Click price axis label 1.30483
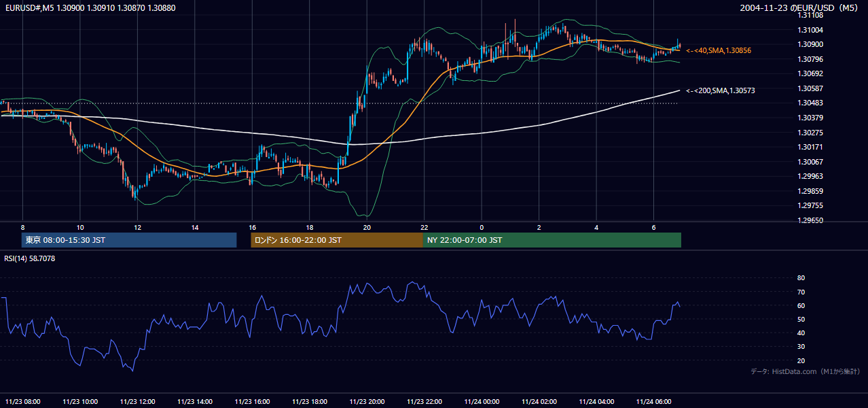 pos(811,103)
